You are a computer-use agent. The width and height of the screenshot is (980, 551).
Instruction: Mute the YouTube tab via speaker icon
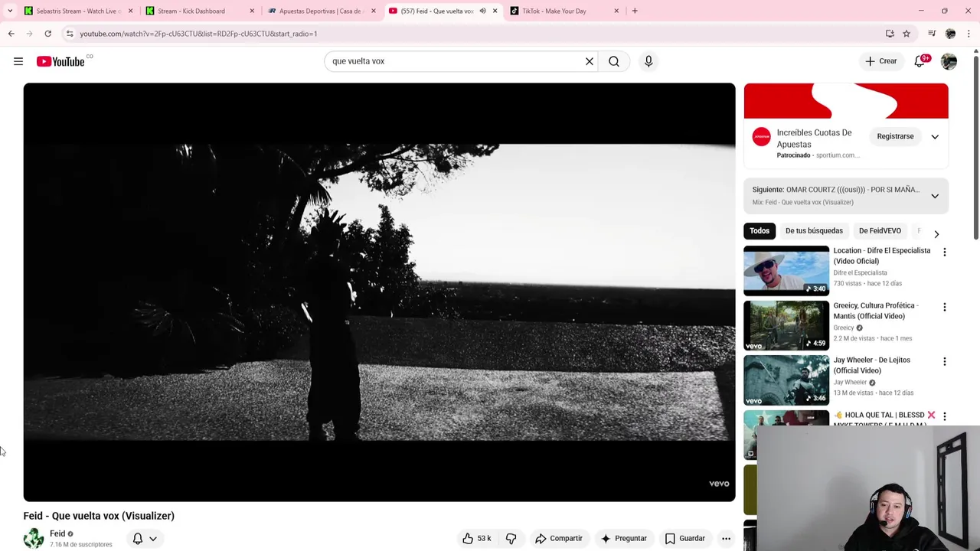point(482,11)
